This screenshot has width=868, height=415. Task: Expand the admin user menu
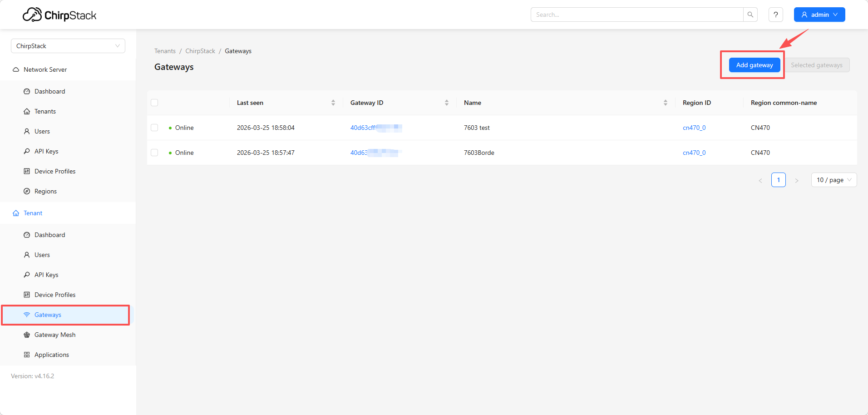[819, 15]
